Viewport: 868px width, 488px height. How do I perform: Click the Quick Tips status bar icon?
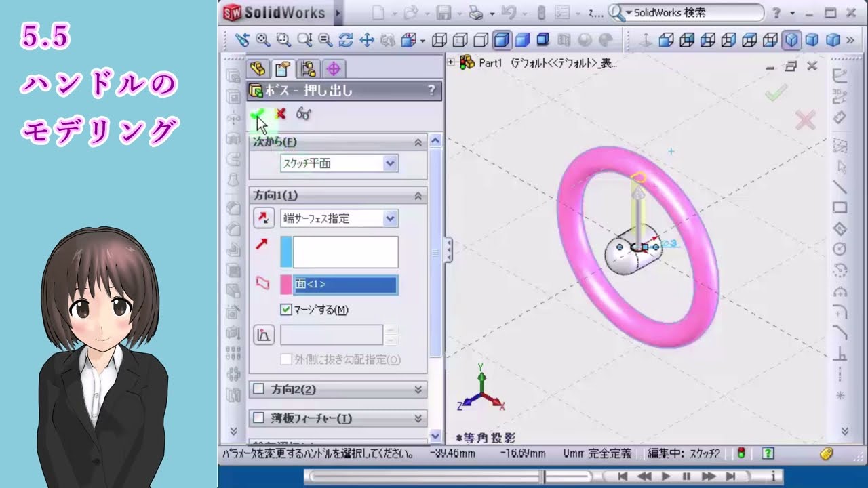768,453
